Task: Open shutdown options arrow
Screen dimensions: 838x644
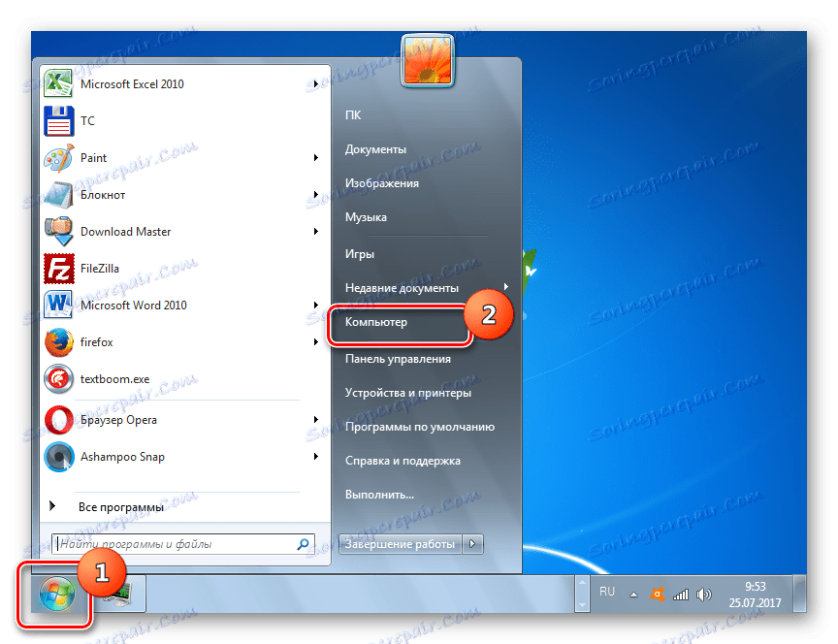Action: click(472, 544)
